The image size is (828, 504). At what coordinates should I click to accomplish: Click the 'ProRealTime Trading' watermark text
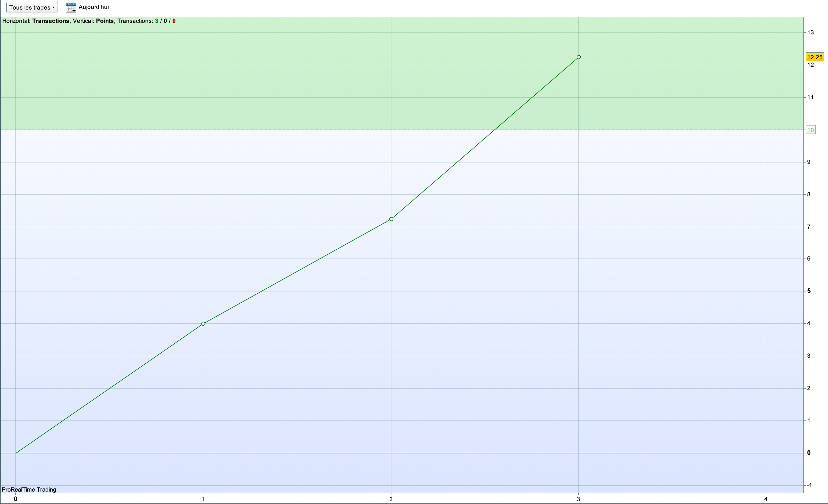coord(29,490)
